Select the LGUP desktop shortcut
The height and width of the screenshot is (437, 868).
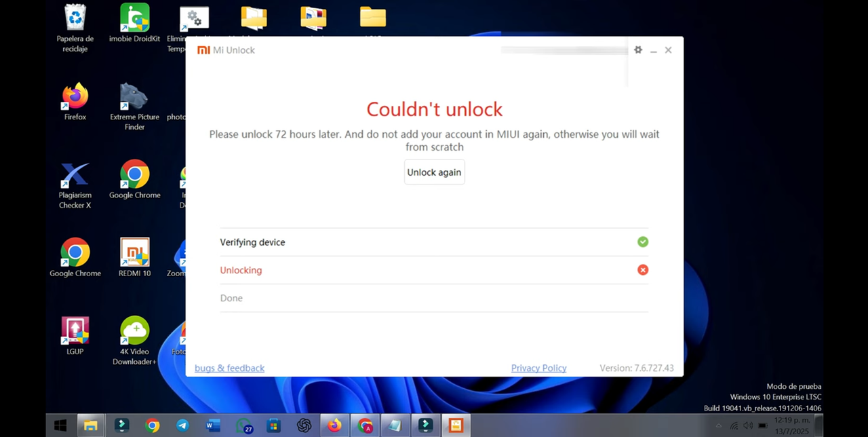(75, 336)
